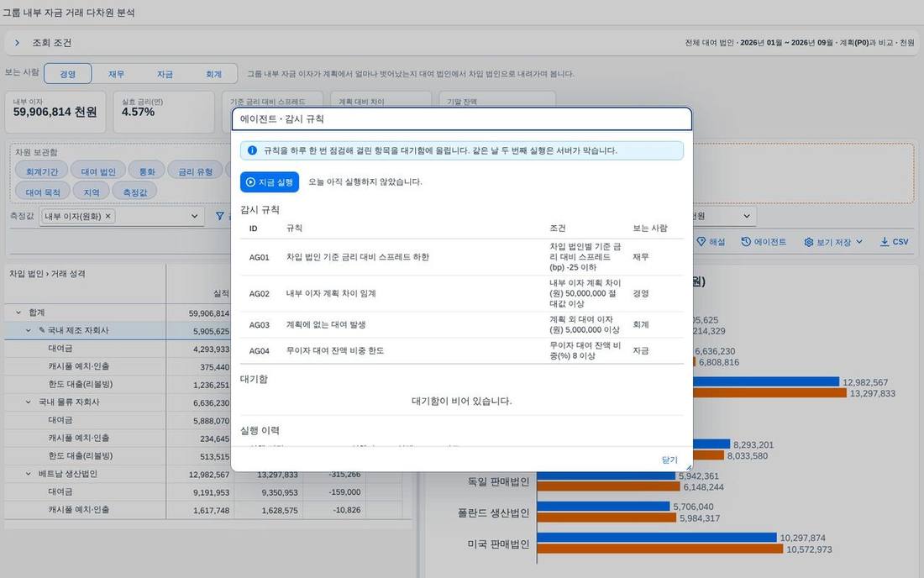Viewport: 924px width, 578px height.
Task: Close the dialog with 닫기
Action: (669, 460)
